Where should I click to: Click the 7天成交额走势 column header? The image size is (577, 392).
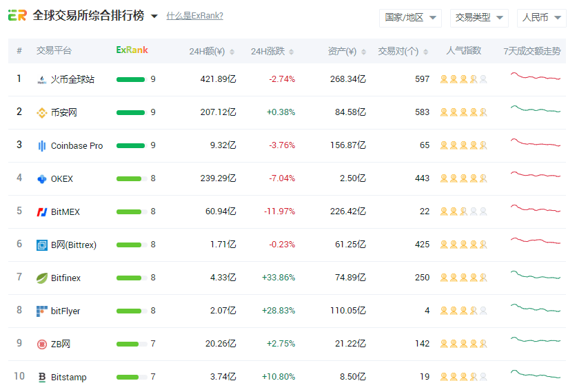click(532, 51)
